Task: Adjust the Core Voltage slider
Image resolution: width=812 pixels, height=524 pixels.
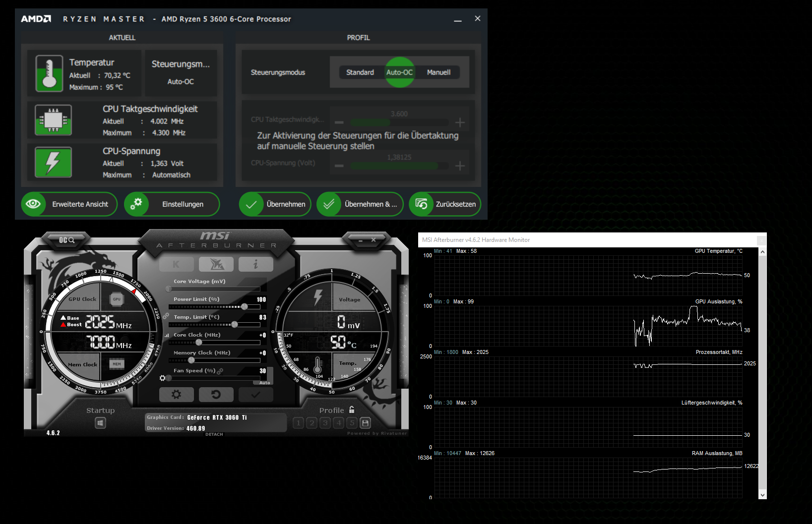Action: click(214, 289)
